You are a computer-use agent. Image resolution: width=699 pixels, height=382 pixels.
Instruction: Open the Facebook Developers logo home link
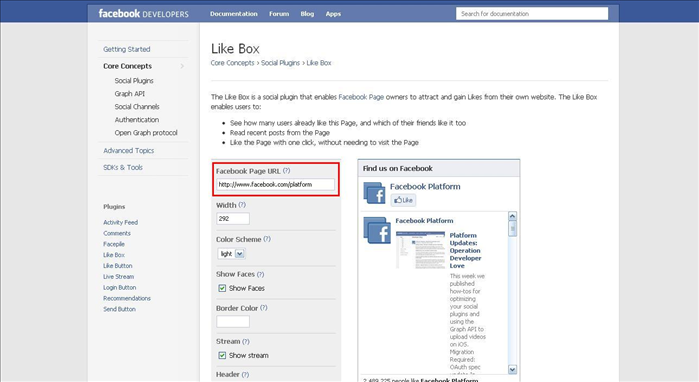tap(143, 14)
